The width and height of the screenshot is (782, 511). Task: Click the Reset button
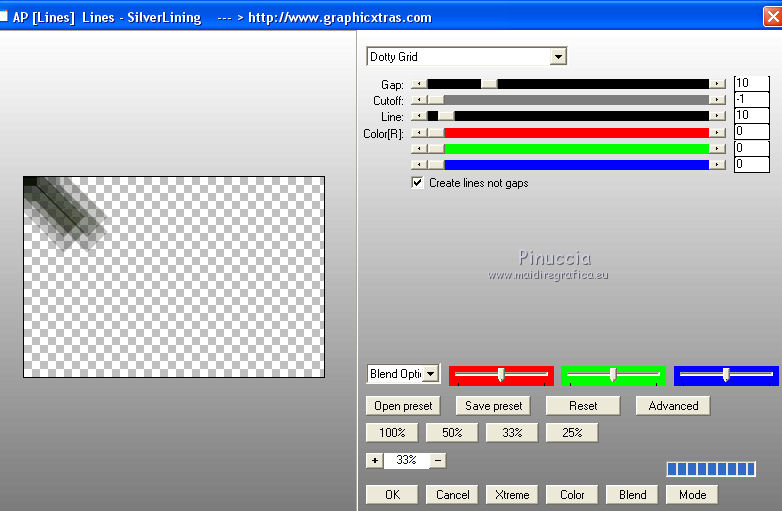[583, 406]
